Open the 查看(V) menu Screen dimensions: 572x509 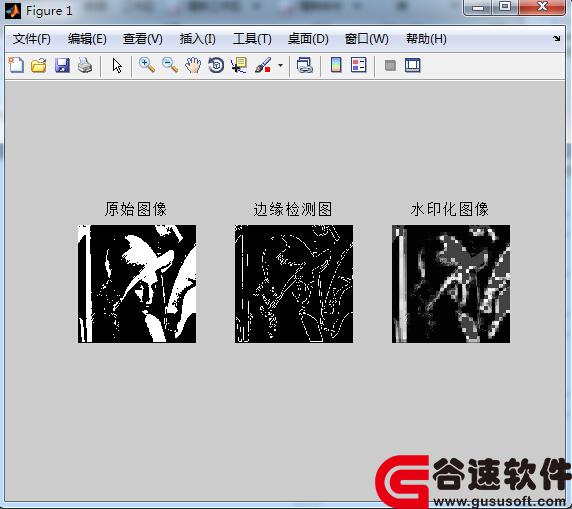143,39
